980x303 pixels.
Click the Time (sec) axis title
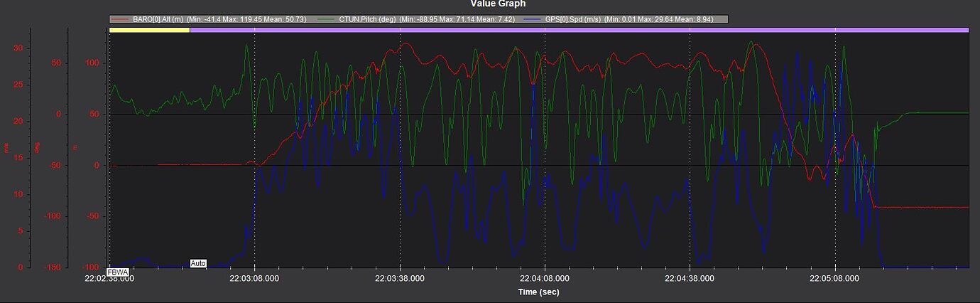tap(543, 292)
